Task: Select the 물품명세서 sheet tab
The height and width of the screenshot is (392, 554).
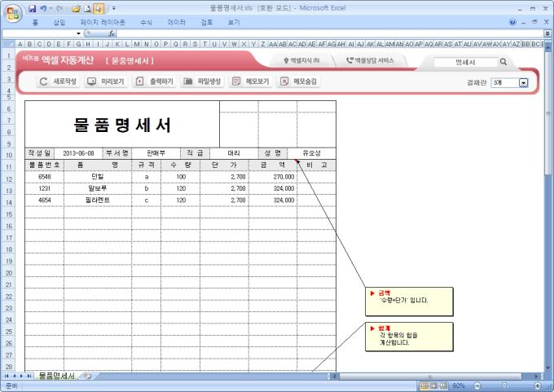Action: [x=56, y=376]
